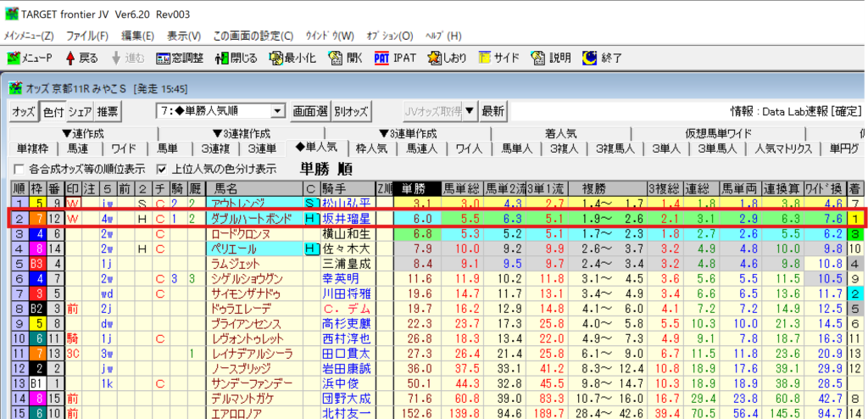Expand the arrow next to JVオッズ取得
Screen dimensions: 868x419
point(470,111)
